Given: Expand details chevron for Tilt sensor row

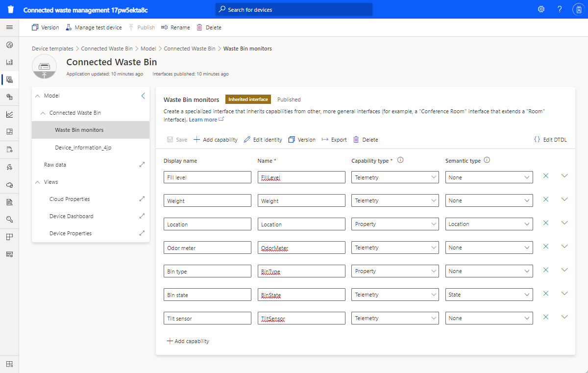Looking at the screenshot, I should click(x=564, y=317).
